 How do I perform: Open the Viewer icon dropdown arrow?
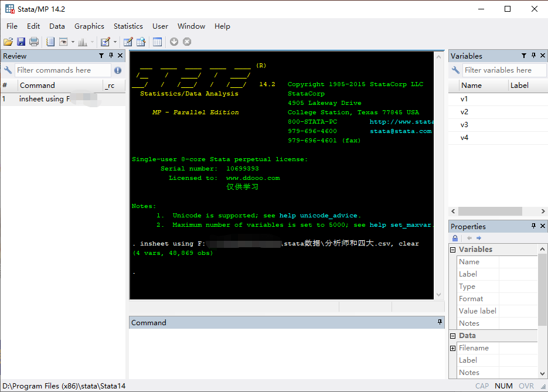pos(73,42)
